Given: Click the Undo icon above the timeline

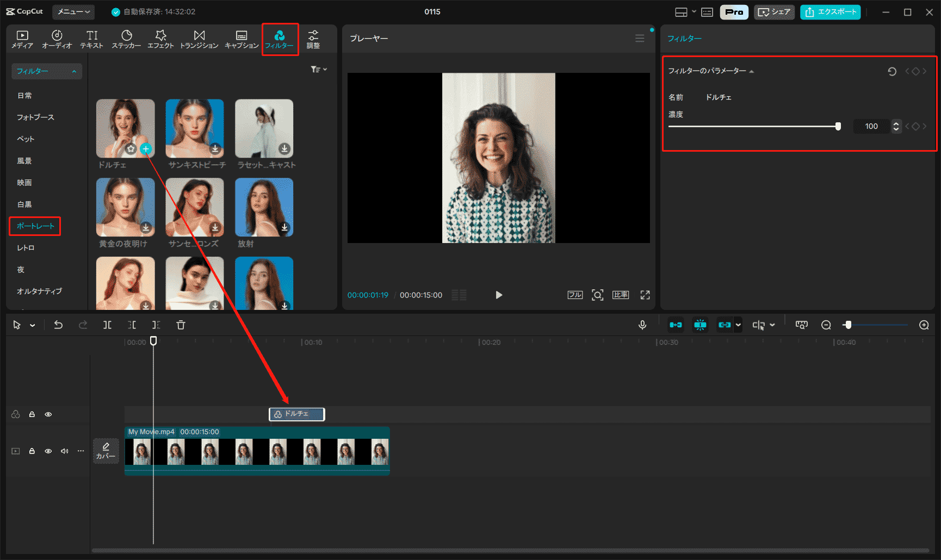Looking at the screenshot, I should coord(58,325).
